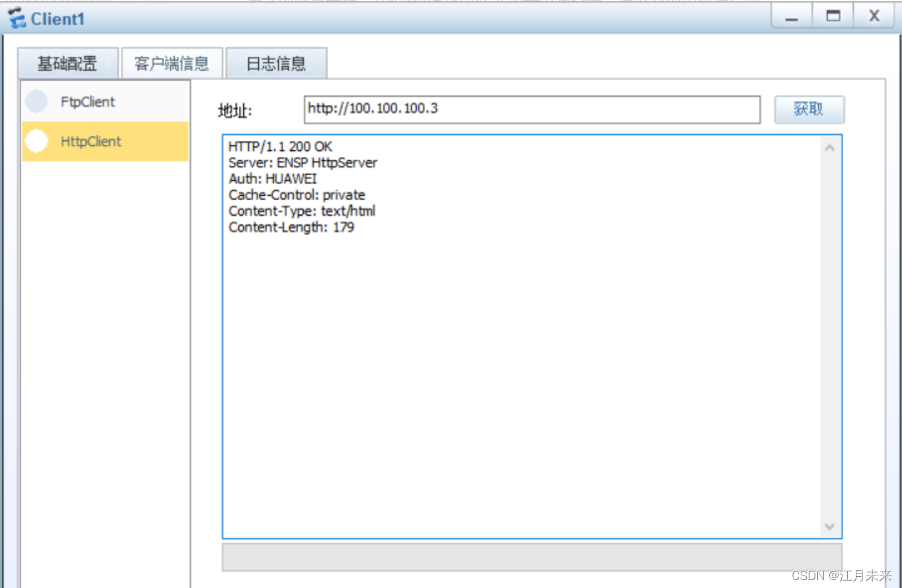
Task: Close the Client1 window
Action: [x=874, y=16]
